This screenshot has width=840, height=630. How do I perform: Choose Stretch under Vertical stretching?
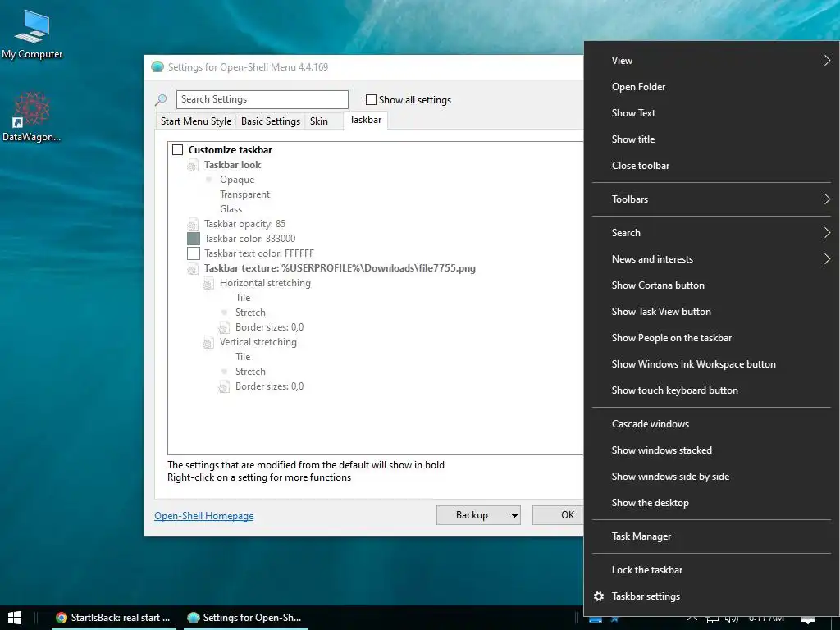[250, 372]
